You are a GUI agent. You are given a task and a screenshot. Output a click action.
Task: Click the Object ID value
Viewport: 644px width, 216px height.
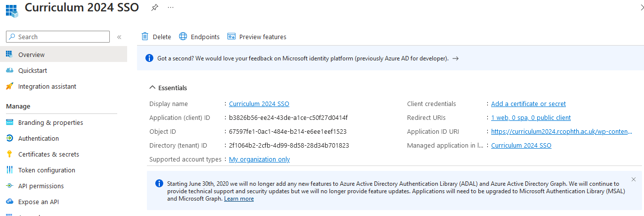point(287,131)
